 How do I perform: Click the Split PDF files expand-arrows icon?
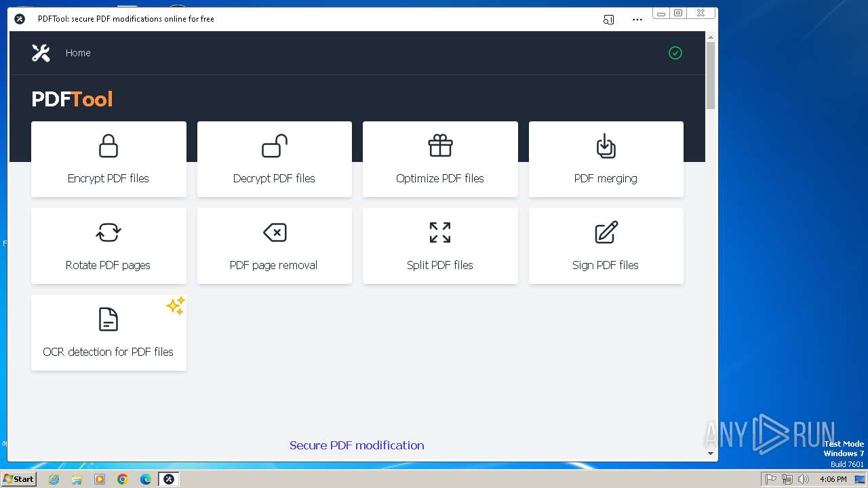(440, 232)
